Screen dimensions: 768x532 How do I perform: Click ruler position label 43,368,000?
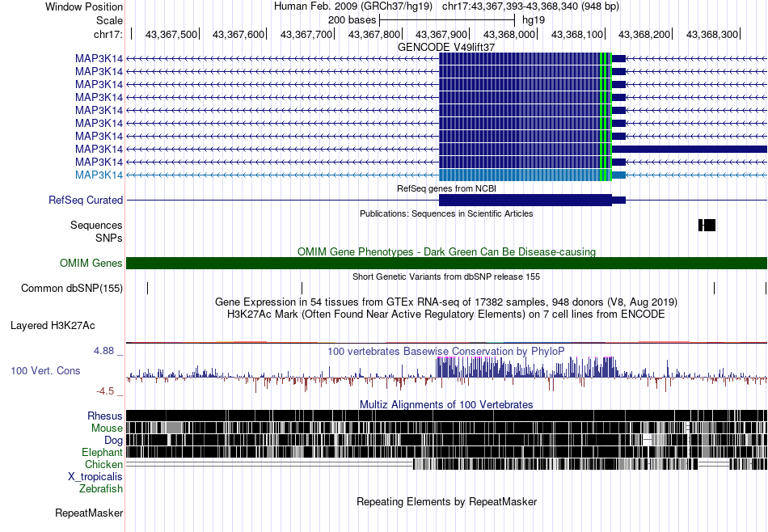pyautogui.click(x=508, y=34)
